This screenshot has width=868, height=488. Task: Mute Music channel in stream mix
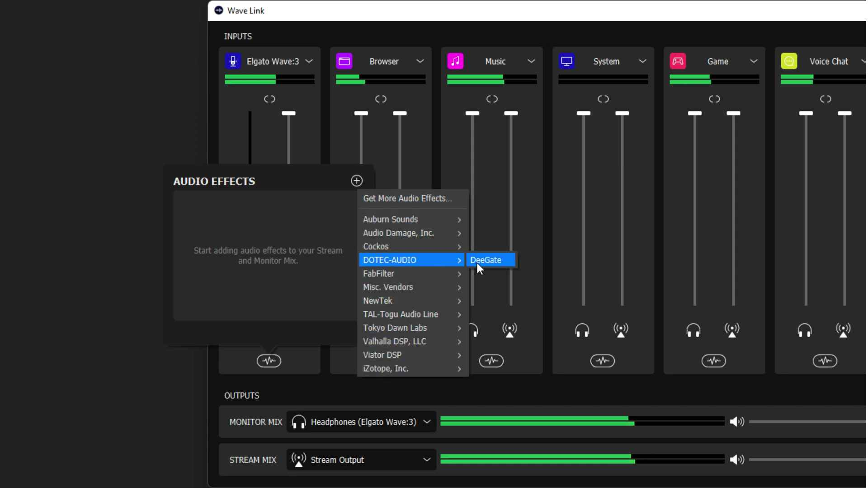click(509, 330)
